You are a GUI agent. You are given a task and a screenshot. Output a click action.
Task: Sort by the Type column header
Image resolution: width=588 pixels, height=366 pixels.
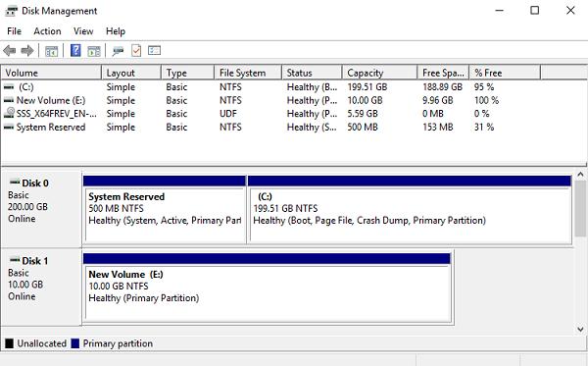pos(188,73)
